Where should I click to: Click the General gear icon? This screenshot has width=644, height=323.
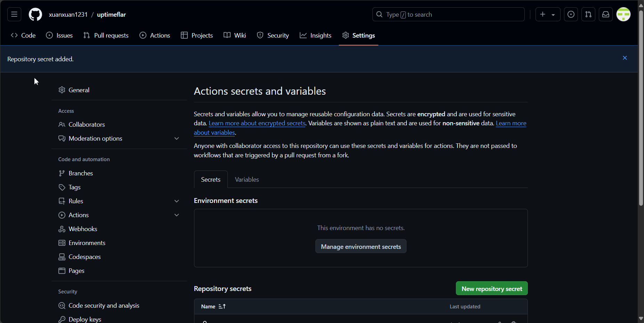[62, 90]
